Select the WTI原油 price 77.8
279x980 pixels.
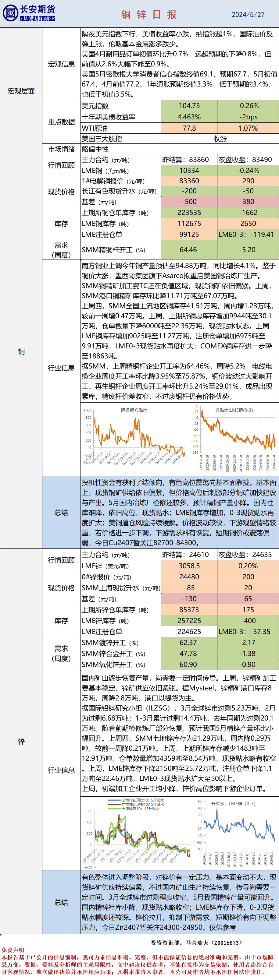189,128
